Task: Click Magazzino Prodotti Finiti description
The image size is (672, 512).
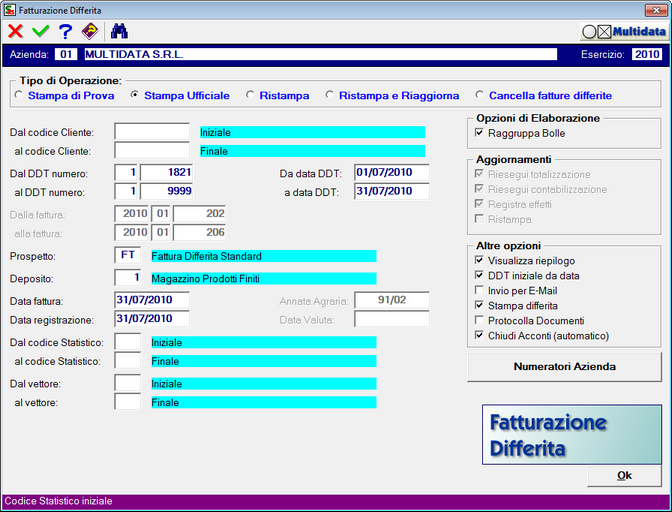Action: (x=264, y=278)
